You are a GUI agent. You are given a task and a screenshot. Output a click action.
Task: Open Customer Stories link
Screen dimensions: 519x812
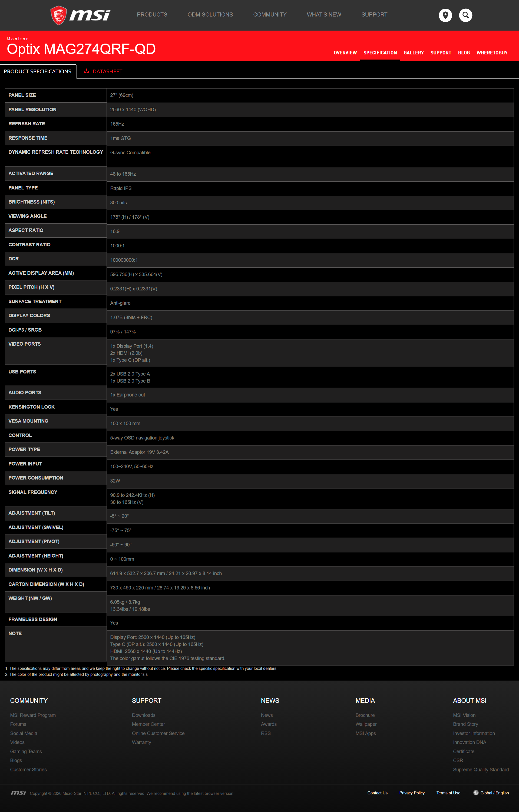pyautogui.click(x=28, y=770)
